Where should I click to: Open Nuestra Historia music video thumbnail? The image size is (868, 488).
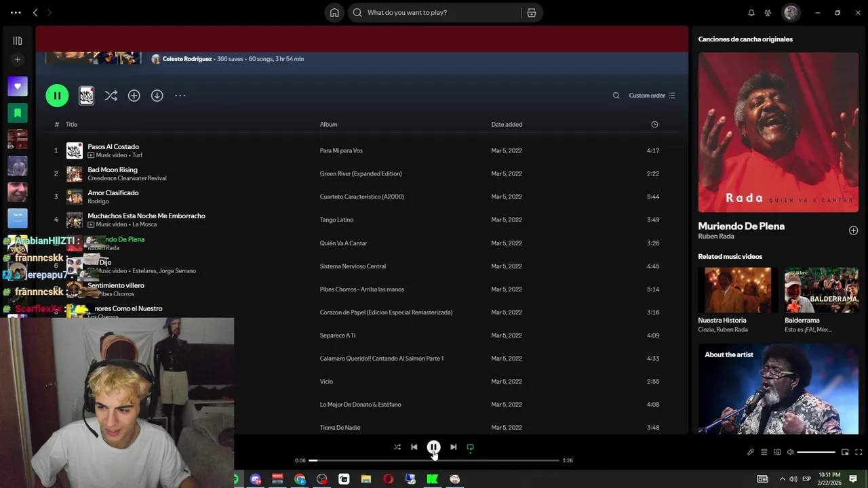pos(738,289)
